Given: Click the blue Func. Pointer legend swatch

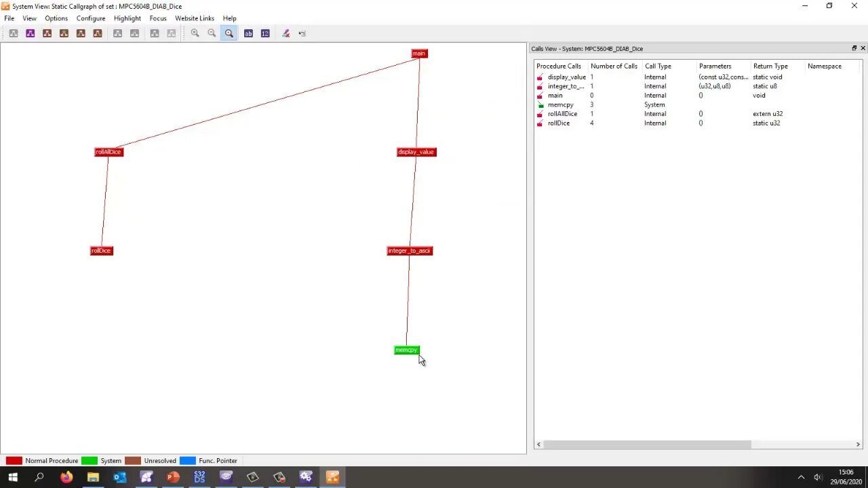Looking at the screenshot, I should pos(188,461).
